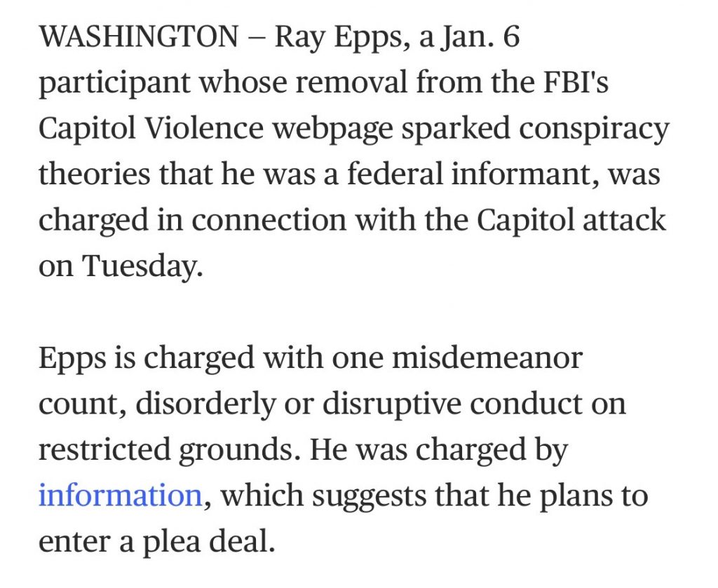This screenshot has height=588, width=718.
Task: Click the word "participant"
Action: click(x=114, y=83)
